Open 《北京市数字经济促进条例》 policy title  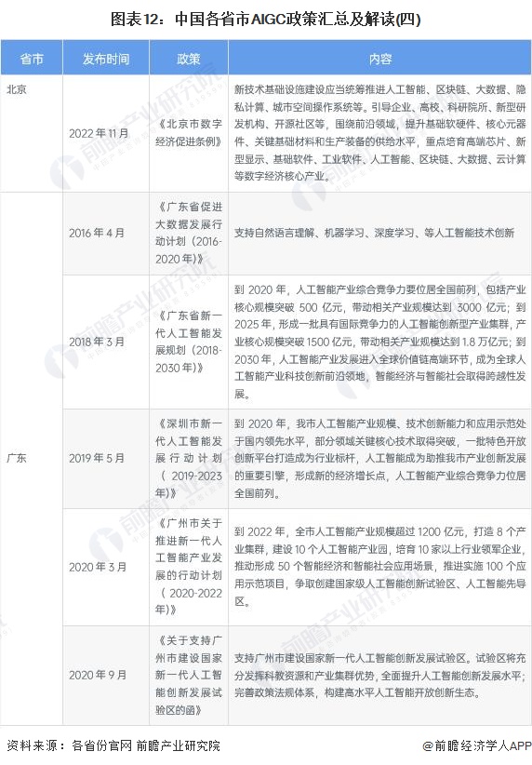(x=189, y=133)
